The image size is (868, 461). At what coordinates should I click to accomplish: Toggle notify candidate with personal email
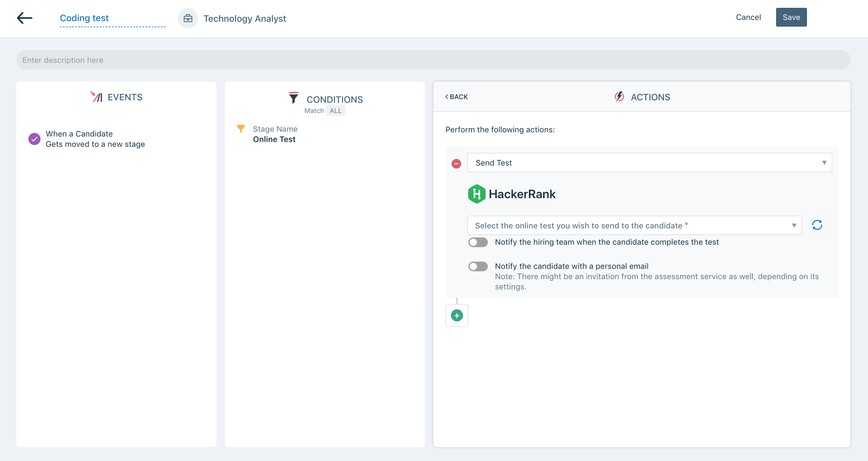tap(478, 266)
